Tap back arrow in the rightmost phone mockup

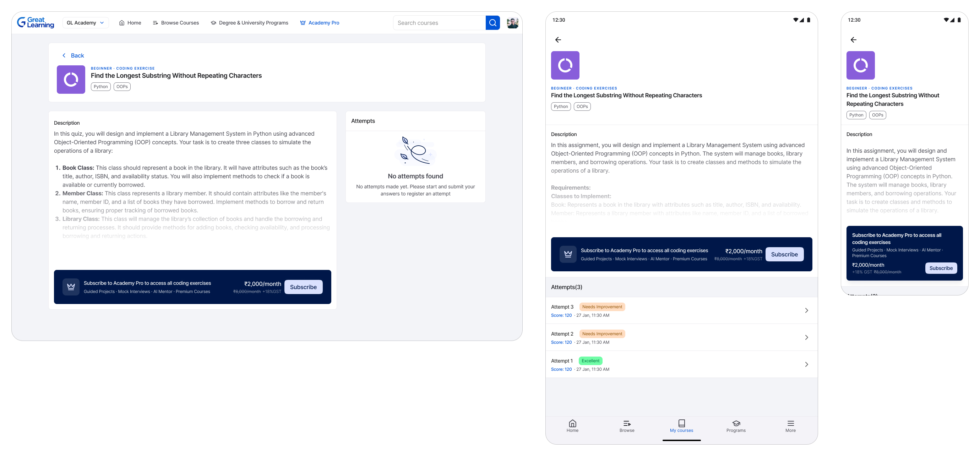853,39
